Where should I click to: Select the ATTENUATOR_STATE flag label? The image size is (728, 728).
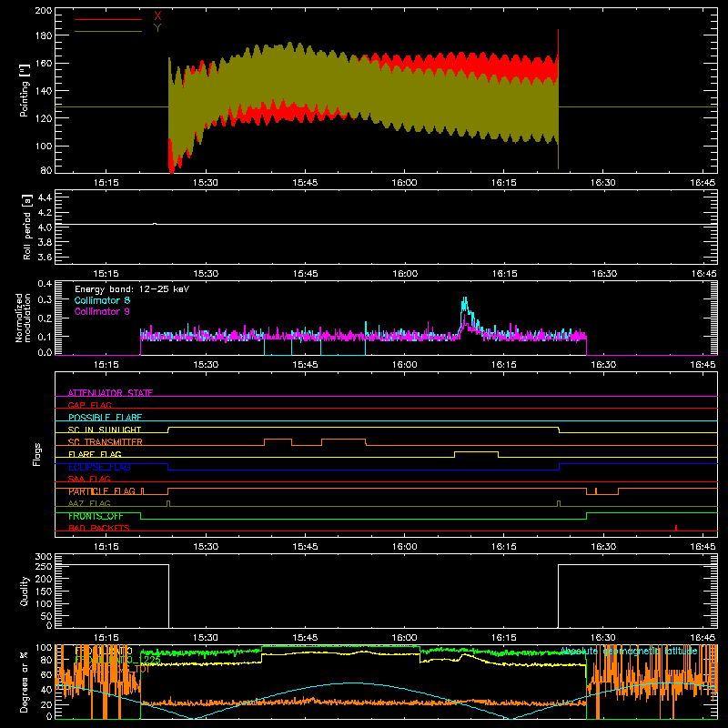click(110, 393)
